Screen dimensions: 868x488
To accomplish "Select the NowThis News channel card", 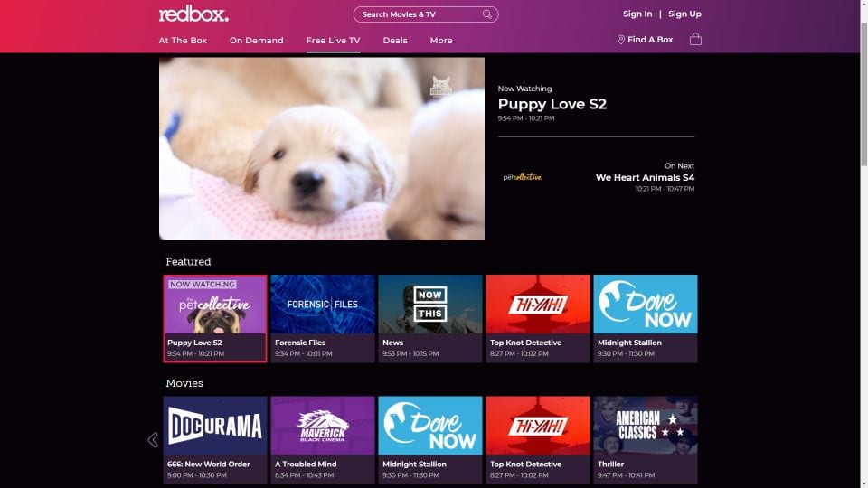I will tap(430, 319).
